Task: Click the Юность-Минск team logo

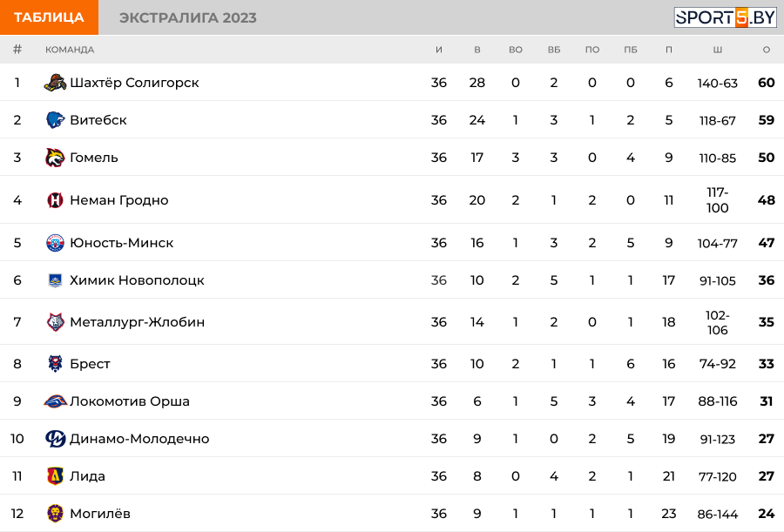Action: tap(55, 243)
